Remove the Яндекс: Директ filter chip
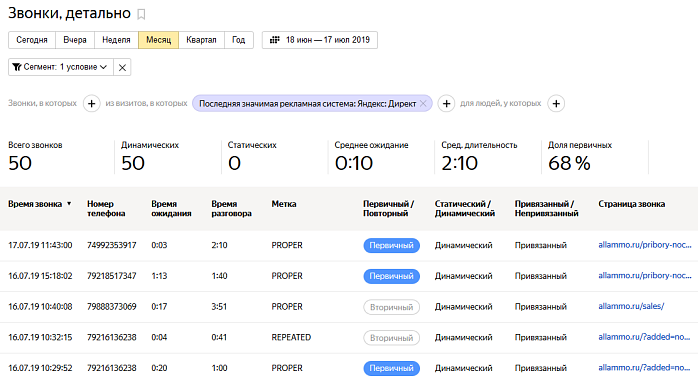This screenshot has height=381, width=698. point(423,104)
